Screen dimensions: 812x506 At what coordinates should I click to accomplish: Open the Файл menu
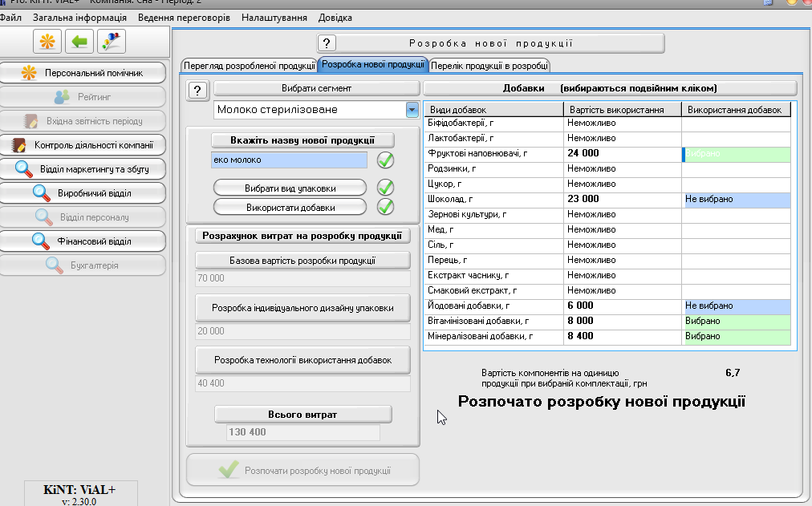pos(10,18)
